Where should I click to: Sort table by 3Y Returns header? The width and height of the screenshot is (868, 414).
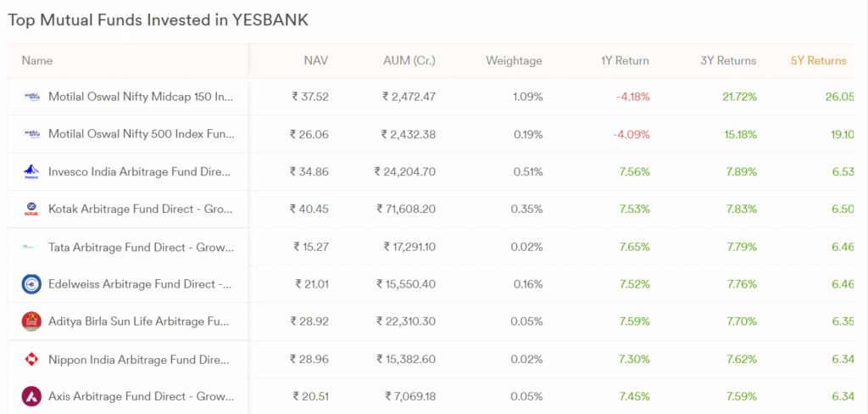coord(728,61)
